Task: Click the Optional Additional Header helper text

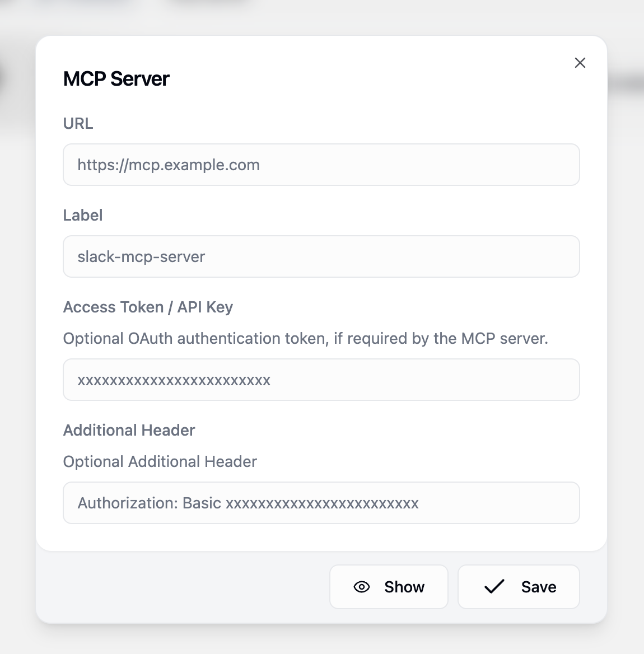Action: pyautogui.click(x=160, y=461)
